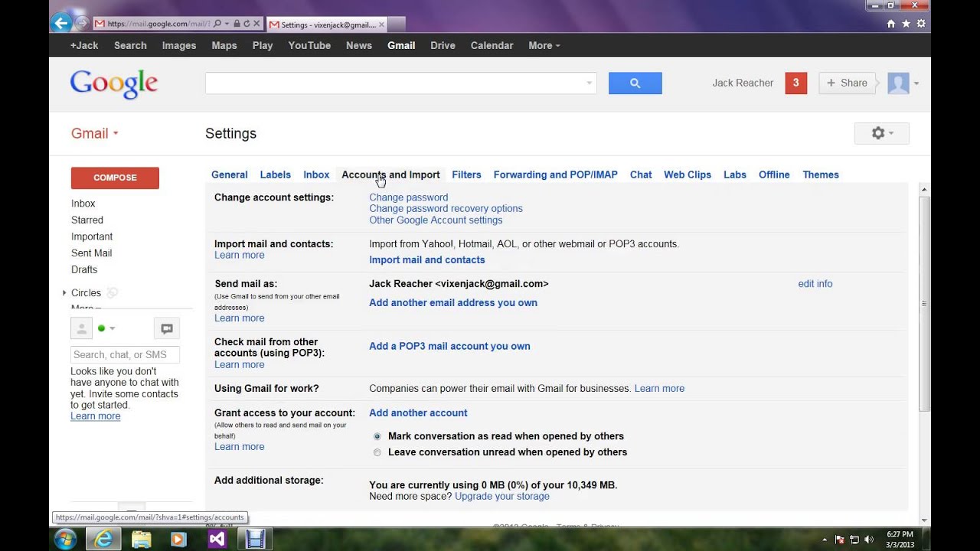
Task: Expand the Circles label triangle
Action: 64,292
